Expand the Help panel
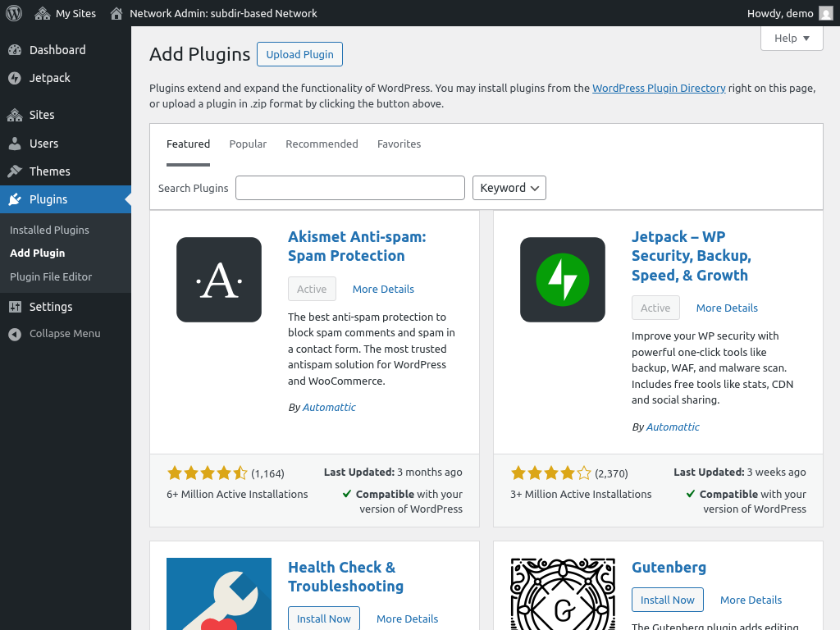Viewport: 840px width, 630px height. 792,38
